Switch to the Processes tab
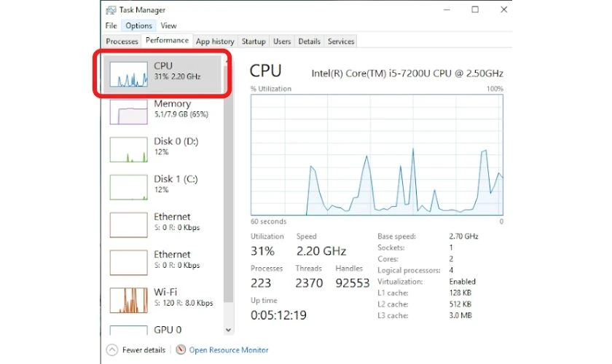This screenshot has height=364, width=612. 122,41
